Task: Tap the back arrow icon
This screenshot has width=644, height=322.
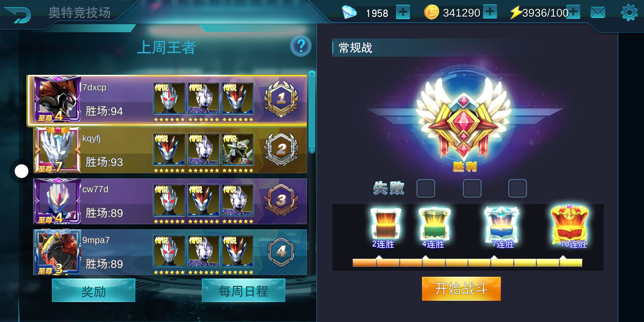Action: coord(18,14)
